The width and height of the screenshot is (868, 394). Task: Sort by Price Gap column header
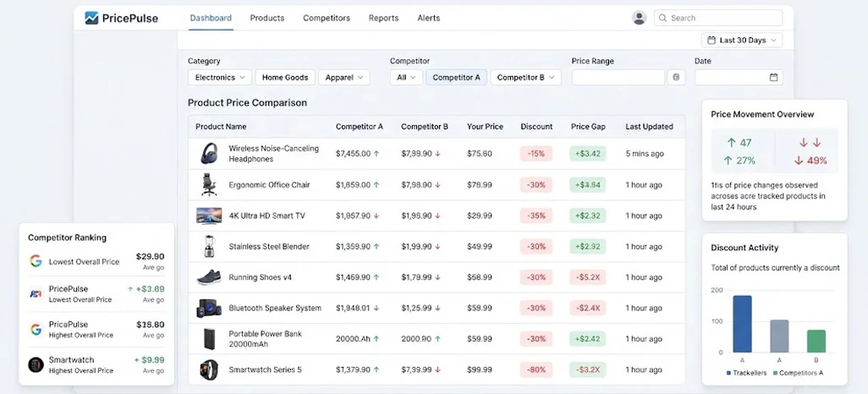pyautogui.click(x=588, y=127)
